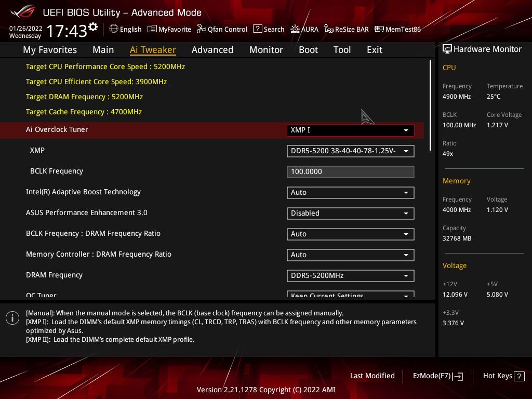Click the Hardware Monitor panel icon
Image resolution: width=532 pixels, height=399 pixels.
pos(447,49)
